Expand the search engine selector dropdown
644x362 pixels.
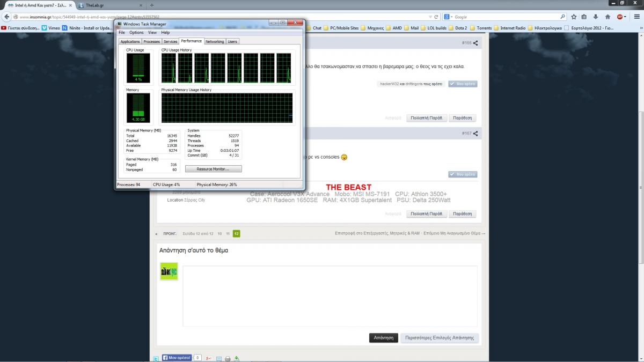pos(448,17)
